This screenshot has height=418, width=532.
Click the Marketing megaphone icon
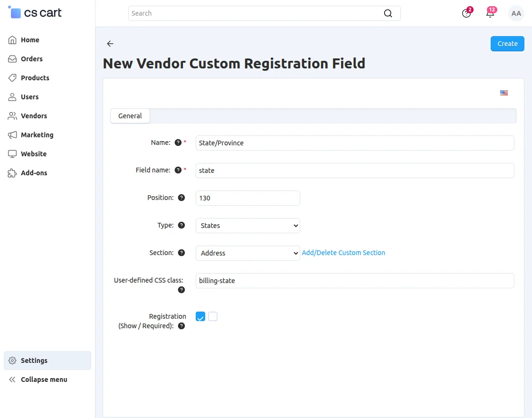click(12, 135)
